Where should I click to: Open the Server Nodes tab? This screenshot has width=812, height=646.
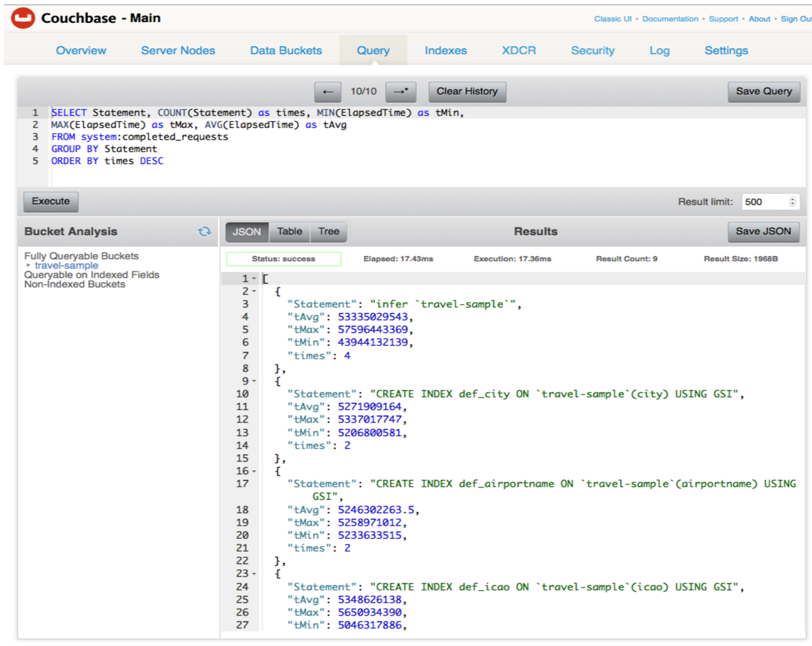point(178,50)
